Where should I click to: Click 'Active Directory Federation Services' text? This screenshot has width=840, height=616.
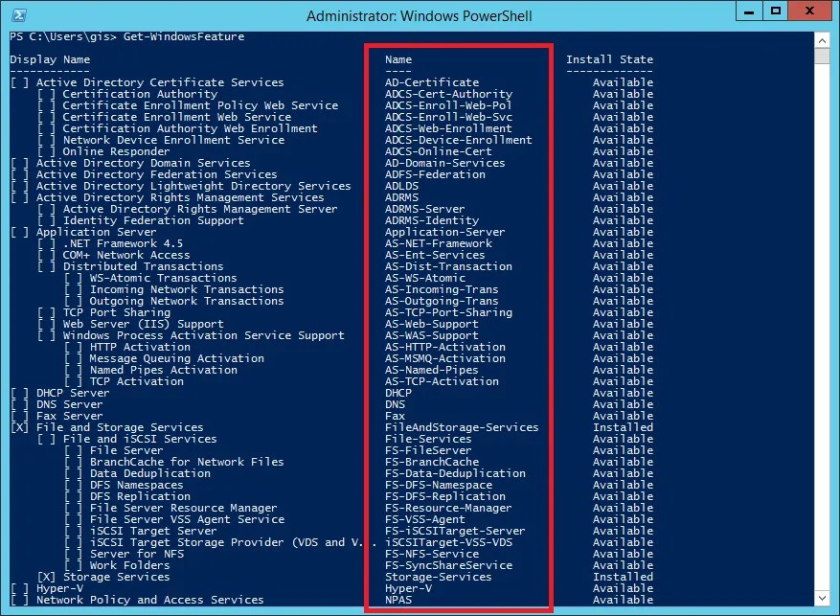tap(156, 174)
